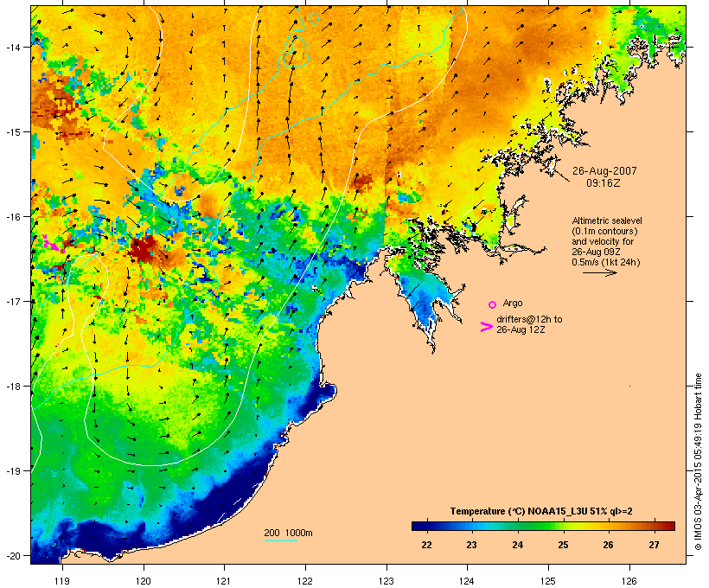Click latitude axis label -14

12,47
